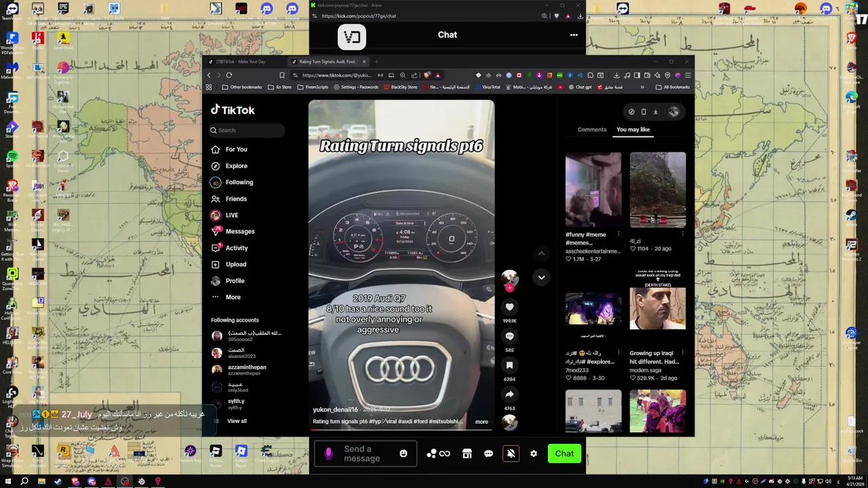Click profile avatar at TikTok top right
The height and width of the screenshot is (488, 868).
pos(673,112)
